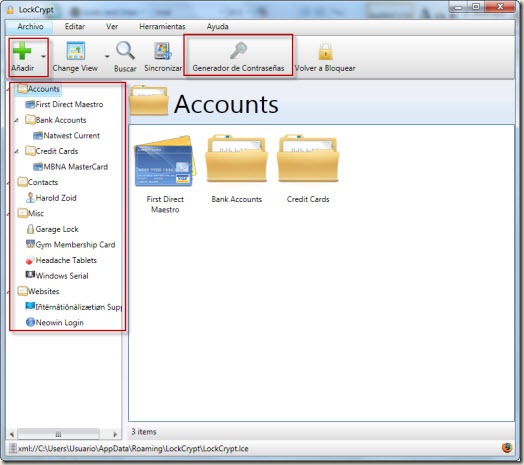Open the Bank Accounts folder thumbnail
The width and height of the screenshot is (524, 465).
click(x=237, y=158)
